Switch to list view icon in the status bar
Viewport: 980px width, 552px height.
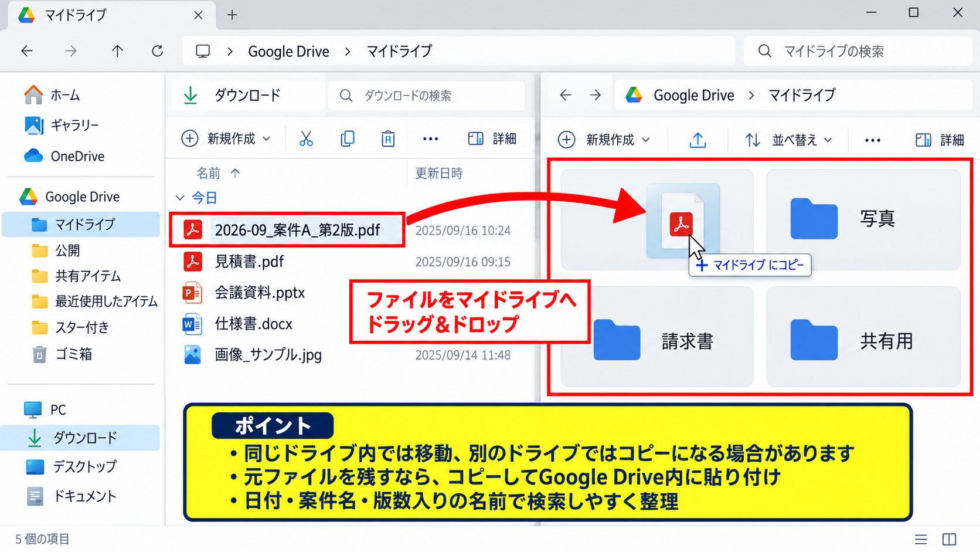[x=921, y=539]
